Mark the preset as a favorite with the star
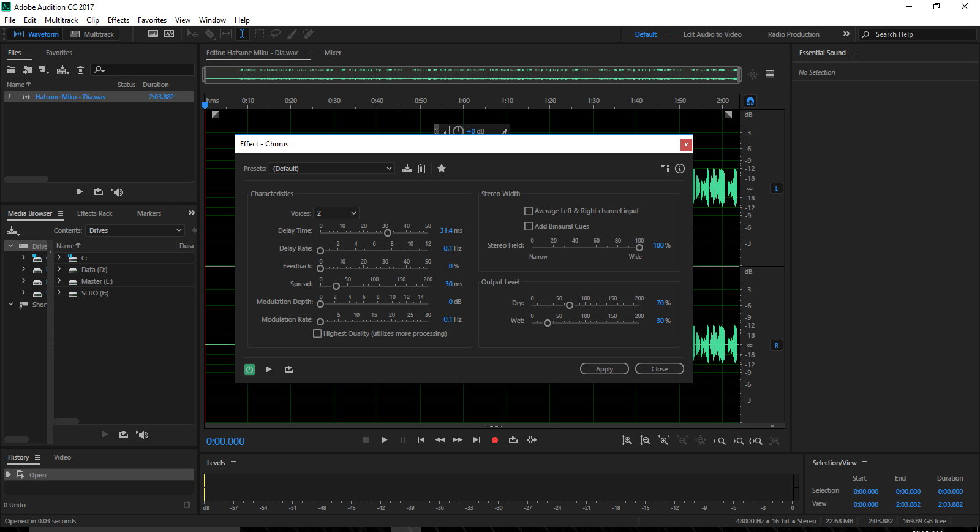This screenshot has width=980, height=532. click(442, 169)
